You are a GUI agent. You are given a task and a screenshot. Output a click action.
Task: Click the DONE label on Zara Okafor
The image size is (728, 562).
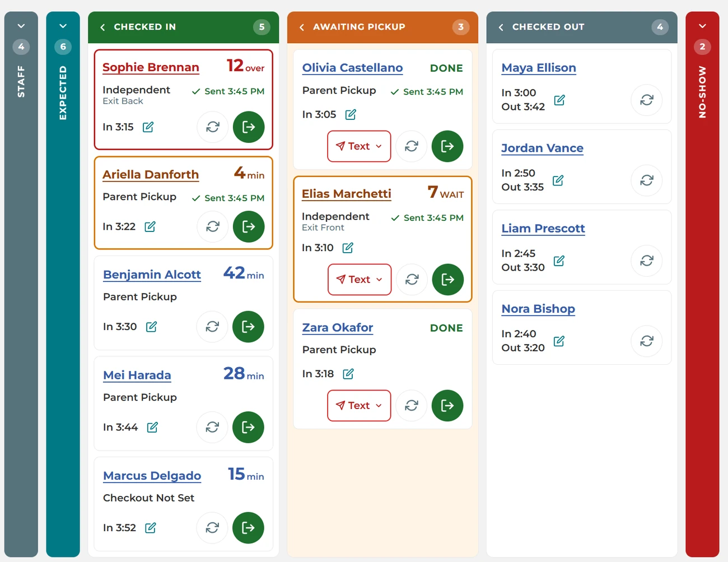tap(446, 328)
